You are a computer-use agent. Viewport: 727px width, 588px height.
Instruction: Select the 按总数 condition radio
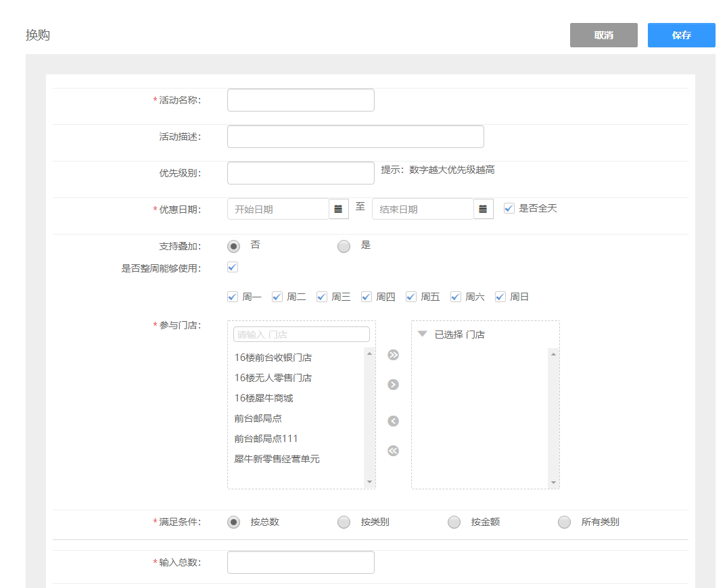pyautogui.click(x=234, y=522)
